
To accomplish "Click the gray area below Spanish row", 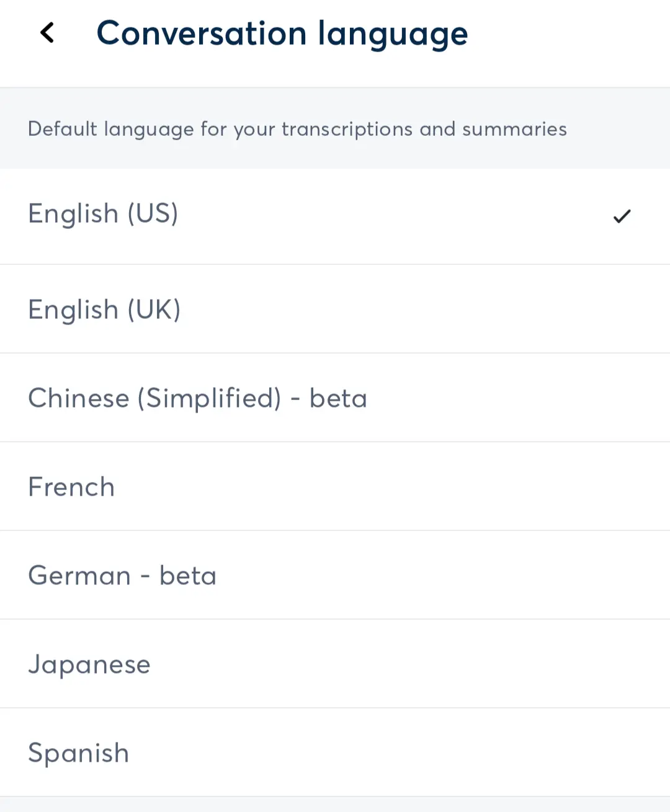I will (x=335, y=805).
